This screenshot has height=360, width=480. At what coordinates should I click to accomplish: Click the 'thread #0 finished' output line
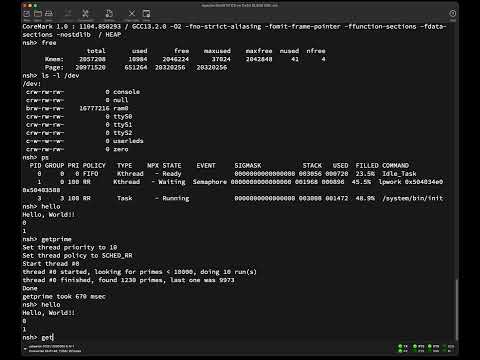(x=128, y=280)
